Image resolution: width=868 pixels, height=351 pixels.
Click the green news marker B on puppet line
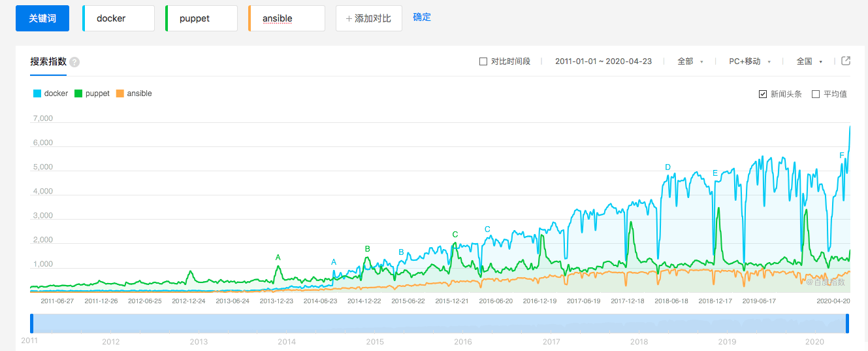tap(368, 249)
